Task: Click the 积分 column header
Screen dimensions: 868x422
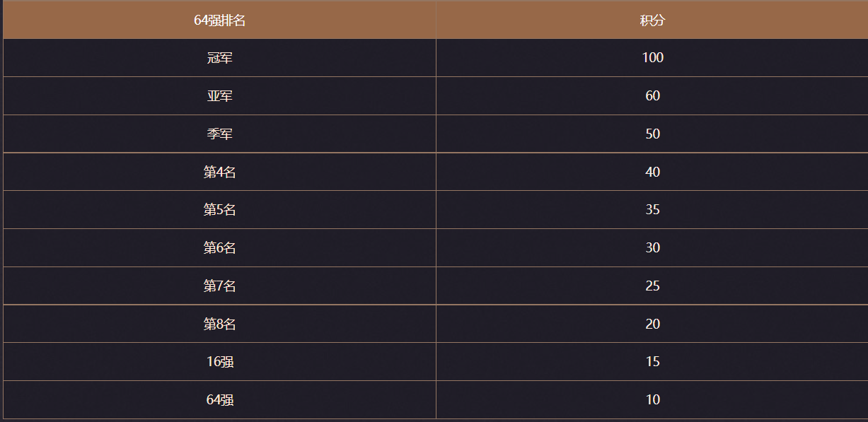Action: point(652,20)
